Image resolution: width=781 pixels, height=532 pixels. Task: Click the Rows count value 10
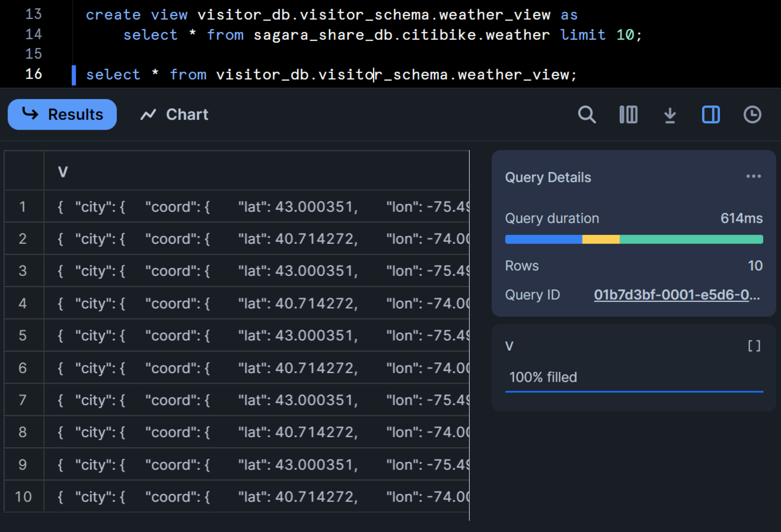pos(755,266)
